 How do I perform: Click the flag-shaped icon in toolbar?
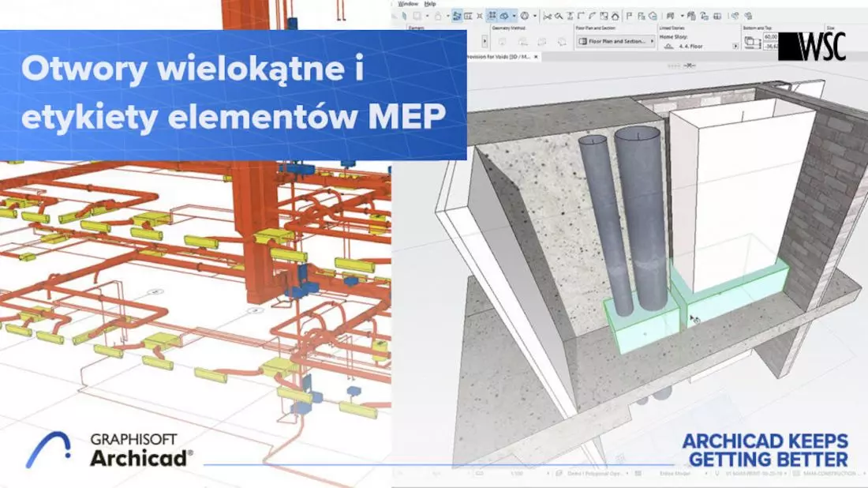[629, 16]
